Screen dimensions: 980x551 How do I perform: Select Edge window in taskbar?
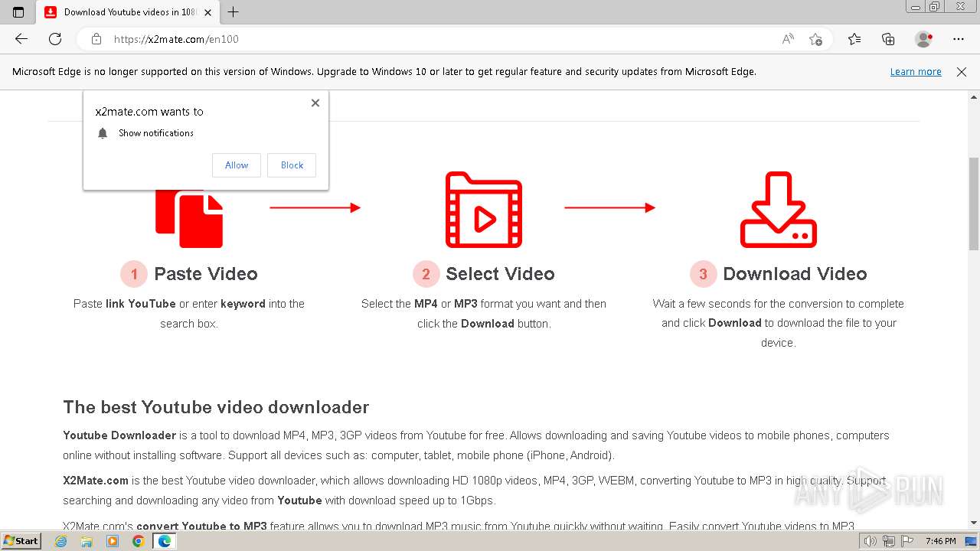click(x=164, y=541)
